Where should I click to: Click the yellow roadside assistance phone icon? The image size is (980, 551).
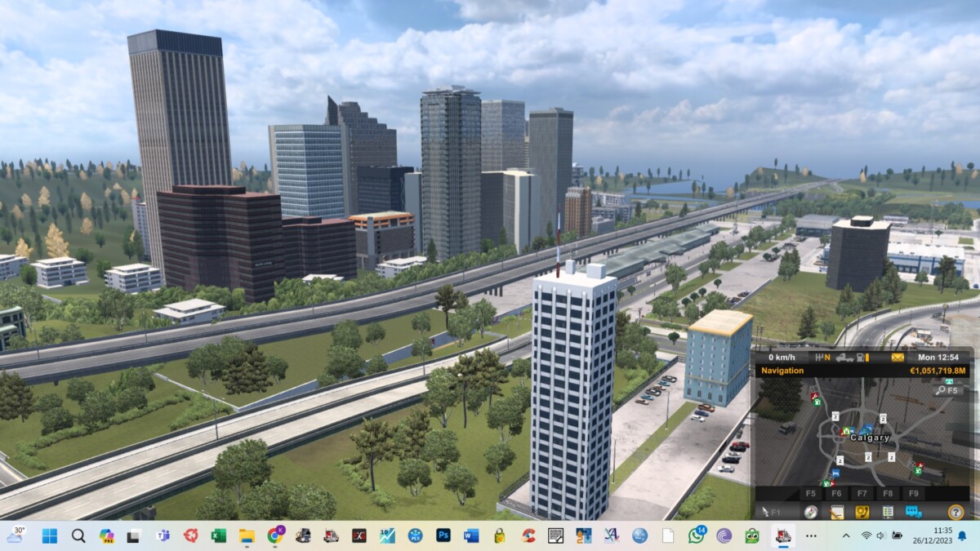point(862,512)
